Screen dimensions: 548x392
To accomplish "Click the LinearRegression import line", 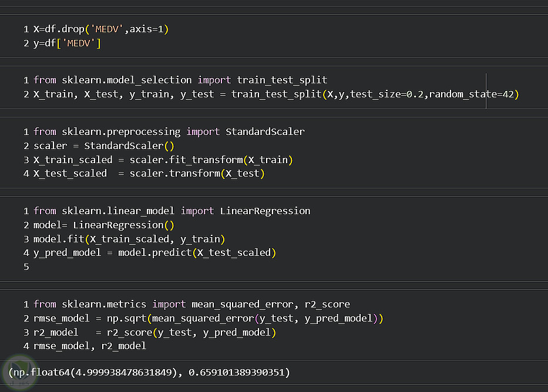I will point(172,211).
